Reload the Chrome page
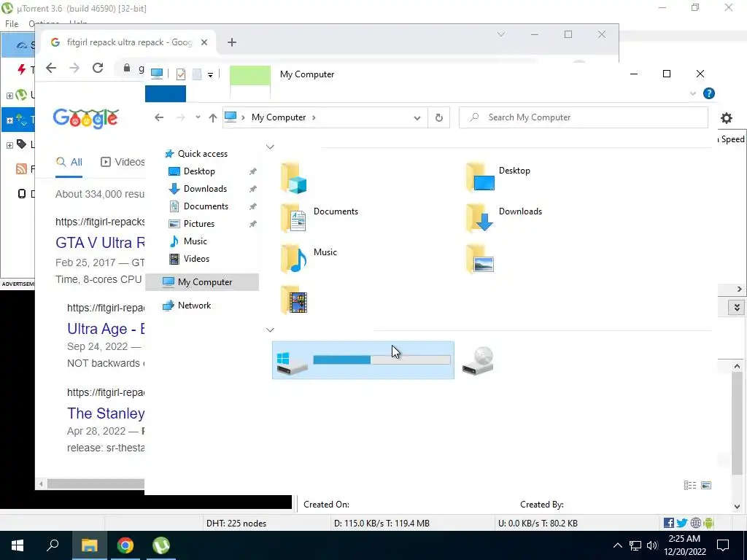The width and height of the screenshot is (747, 560). click(x=98, y=68)
